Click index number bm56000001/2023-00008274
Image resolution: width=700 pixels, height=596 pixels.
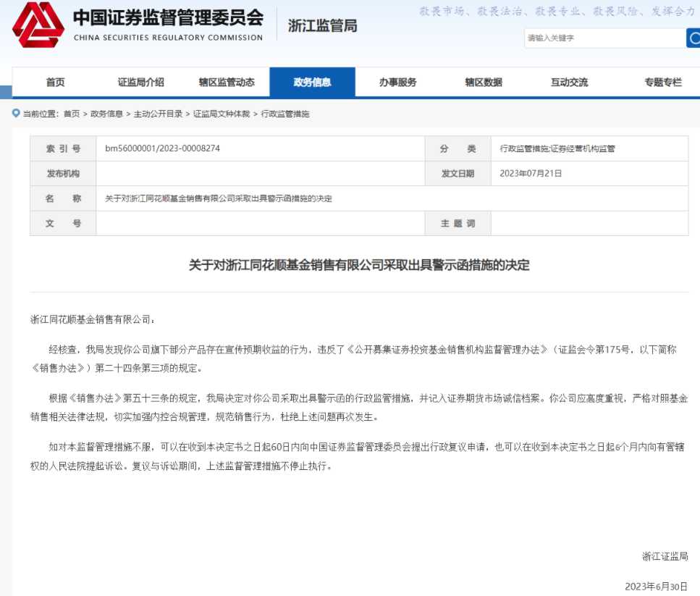(162, 148)
